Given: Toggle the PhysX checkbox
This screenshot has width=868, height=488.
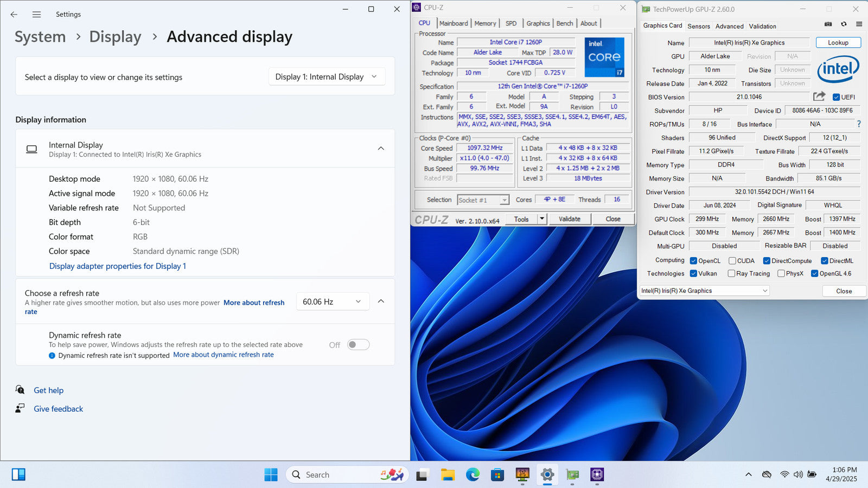Looking at the screenshot, I should coord(781,274).
